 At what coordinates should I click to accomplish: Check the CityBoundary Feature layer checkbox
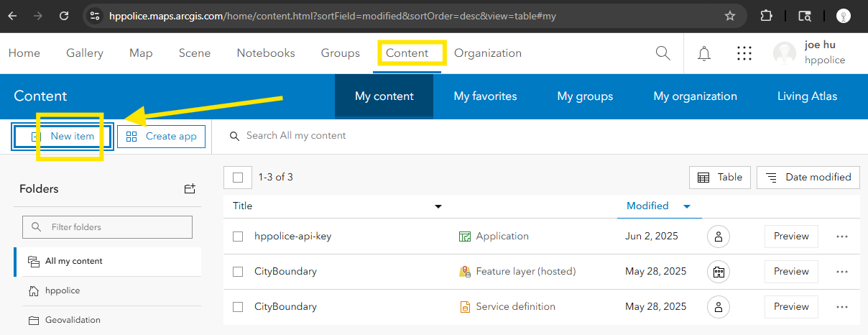pyautogui.click(x=238, y=272)
